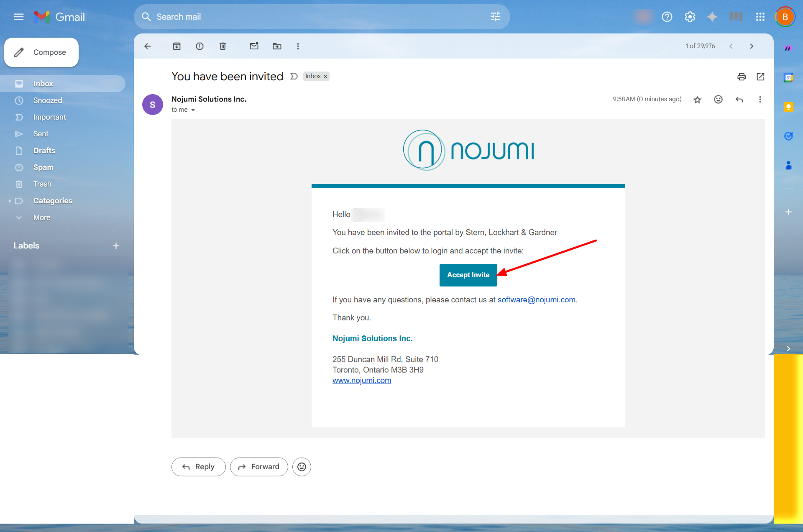Open Google Calendar side panel
This screenshot has width=803, height=532.
pos(788,77)
